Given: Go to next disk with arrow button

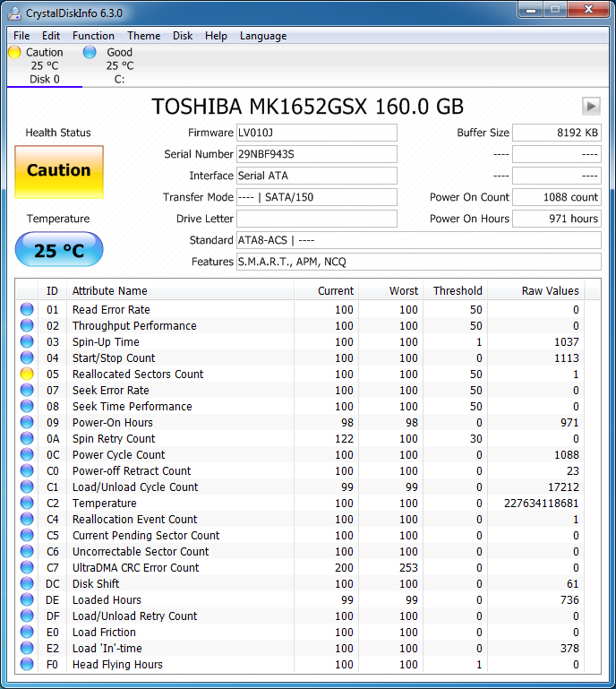Looking at the screenshot, I should pos(591,106).
